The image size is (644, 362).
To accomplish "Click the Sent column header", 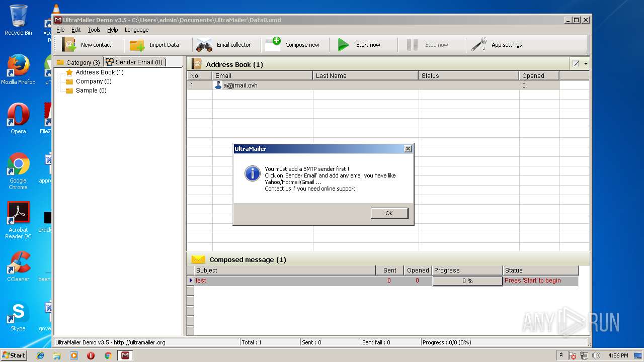I will pos(389,270).
